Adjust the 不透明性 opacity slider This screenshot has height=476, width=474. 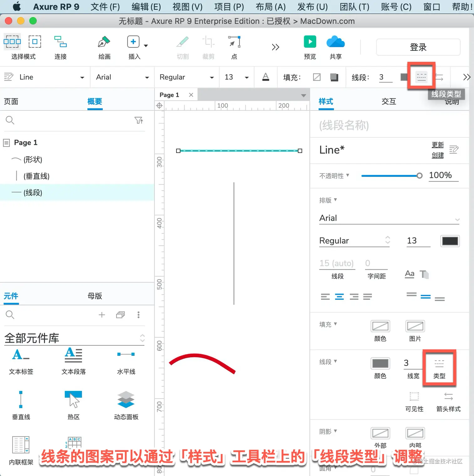392,176
